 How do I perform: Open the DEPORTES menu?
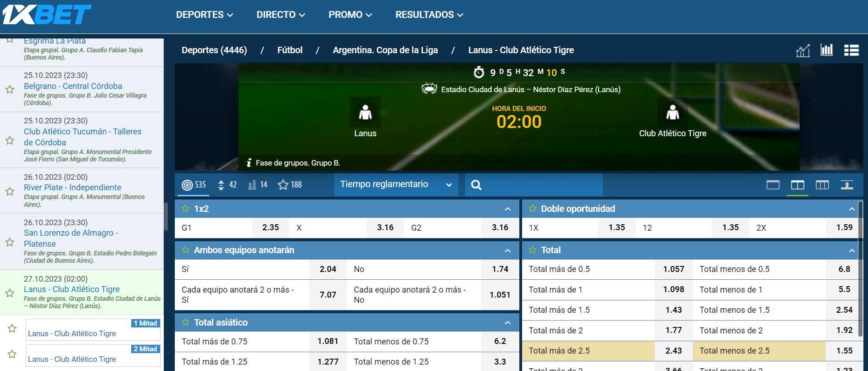pyautogui.click(x=205, y=15)
